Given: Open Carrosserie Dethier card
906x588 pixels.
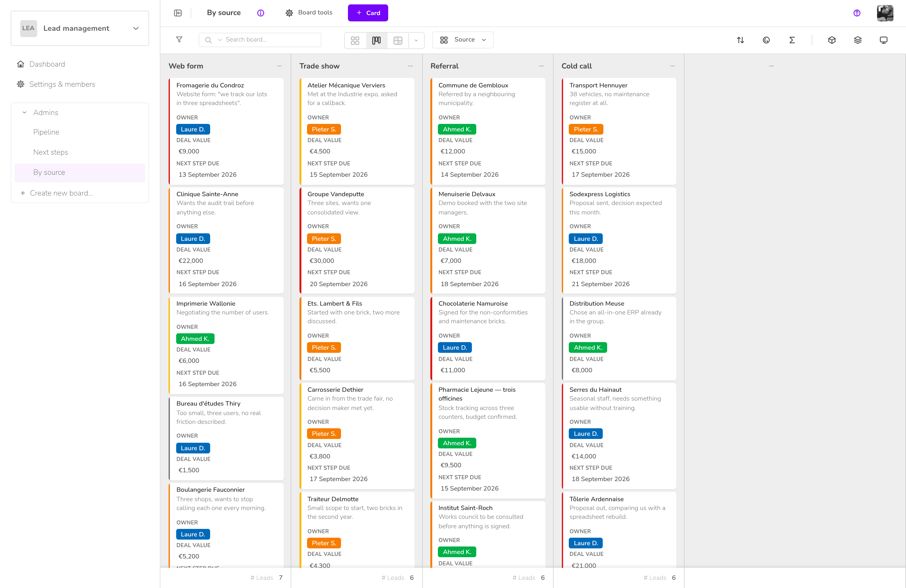Looking at the screenshot, I should point(357,436).
